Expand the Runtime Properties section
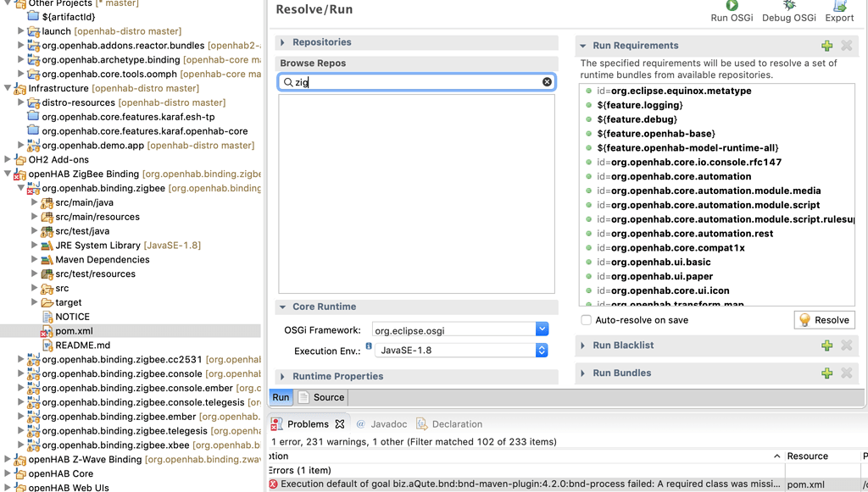This screenshot has height=492, width=868. click(282, 377)
